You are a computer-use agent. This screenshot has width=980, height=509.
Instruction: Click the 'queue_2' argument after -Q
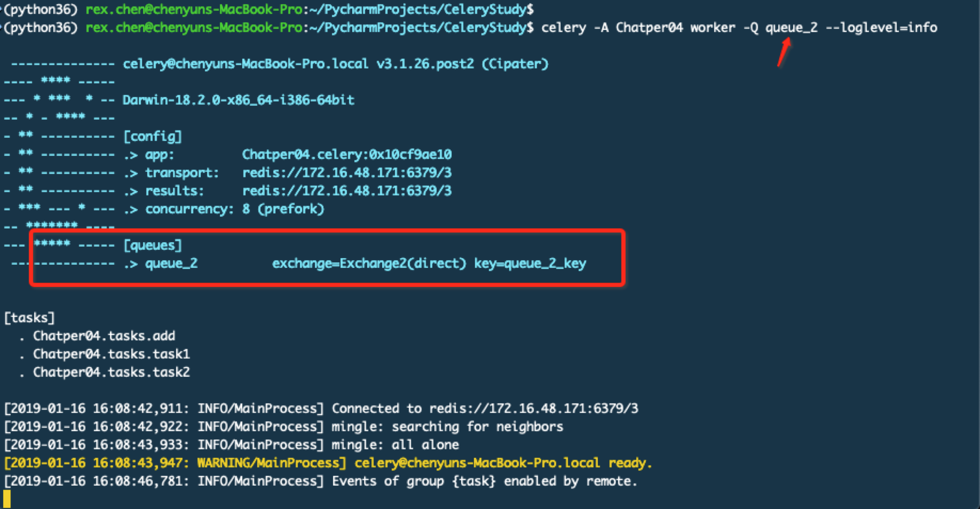[791, 27]
